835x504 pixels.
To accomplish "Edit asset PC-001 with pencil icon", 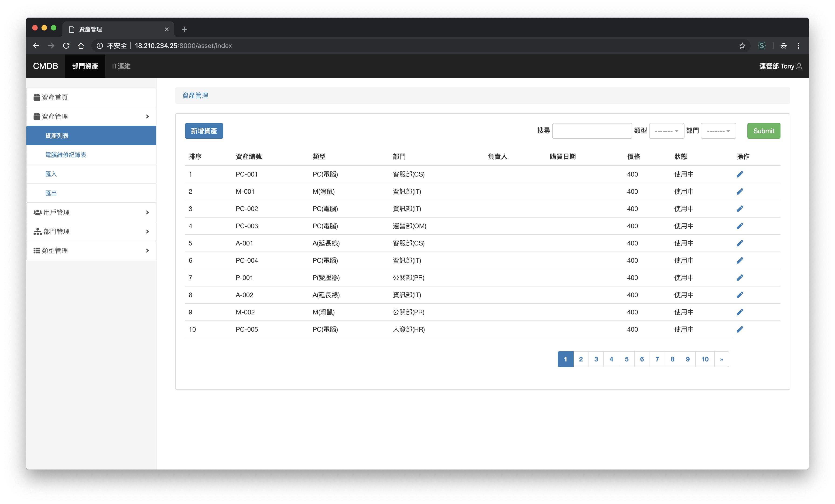I will point(739,174).
